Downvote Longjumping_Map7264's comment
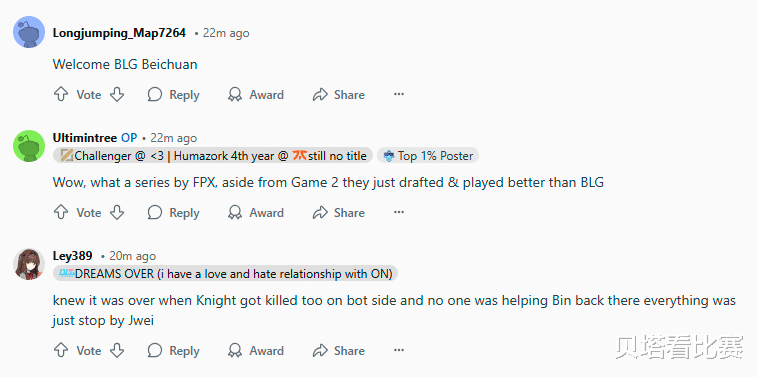 pyautogui.click(x=117, y=94)
